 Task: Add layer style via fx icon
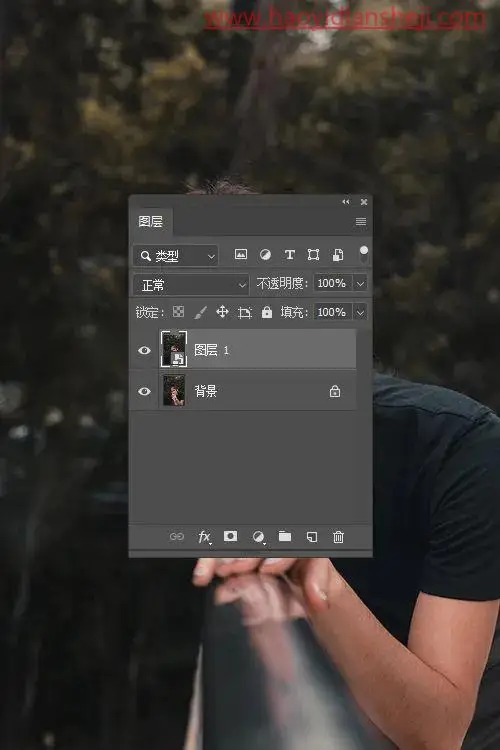point(204,537)
